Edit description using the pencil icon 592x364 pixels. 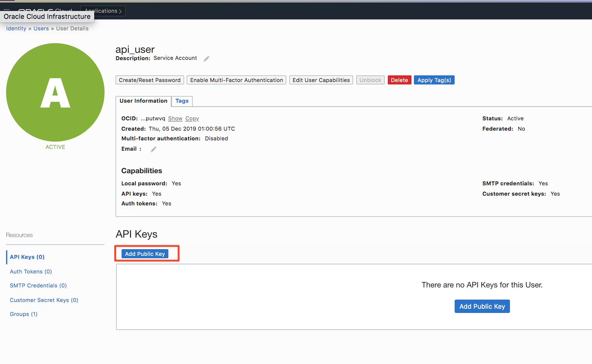[206, 59]
